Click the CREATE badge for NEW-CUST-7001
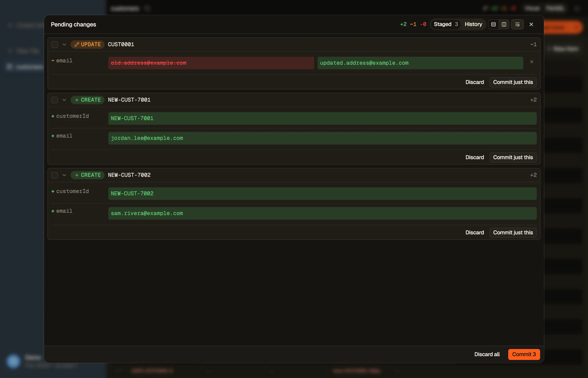588x378 pixels. click(x=88, y=100)
